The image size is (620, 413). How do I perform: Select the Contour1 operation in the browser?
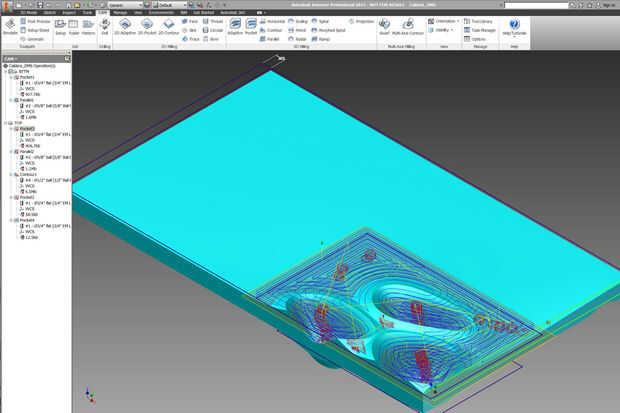point(28,174)
